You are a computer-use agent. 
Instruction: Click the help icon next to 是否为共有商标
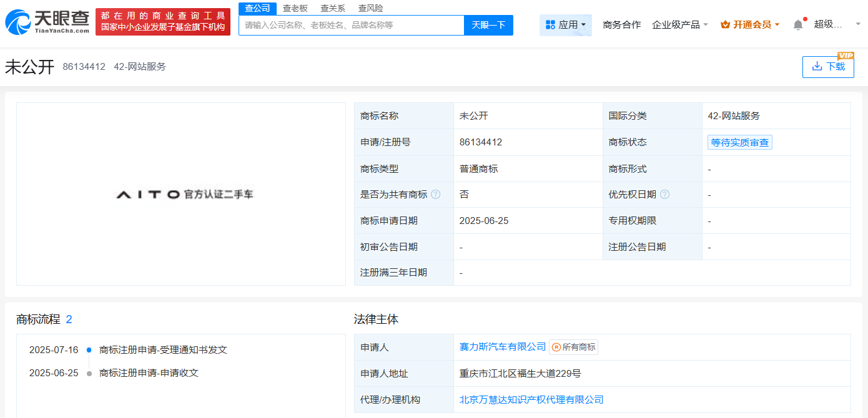[436, 195]
